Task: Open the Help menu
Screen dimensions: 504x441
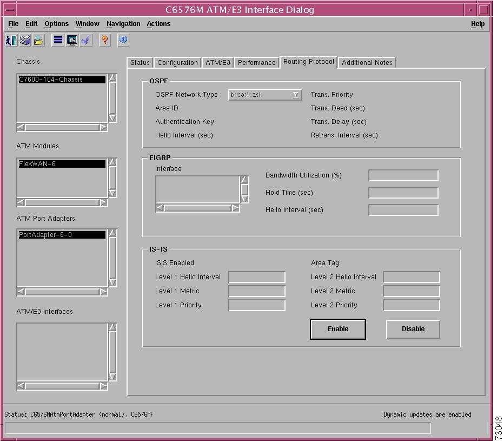Action: point(478,24)
